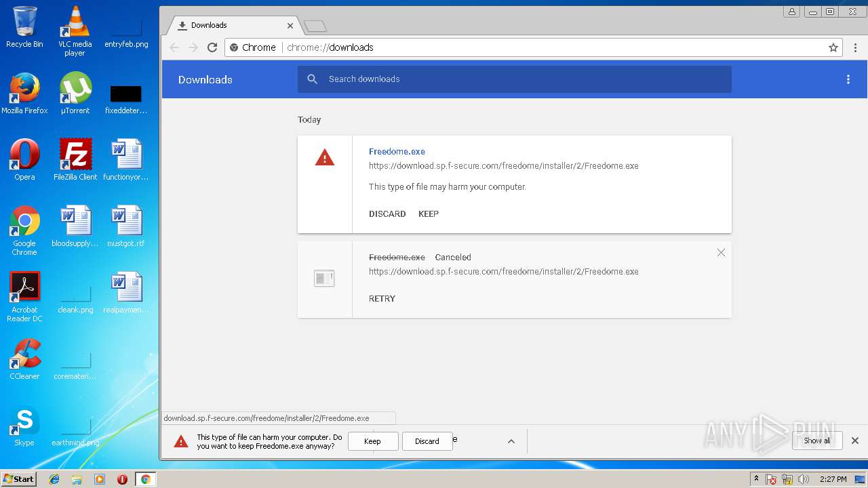Click DISCARD for Freedome.exe in list
This screenshot has width=868, height=488.
(x=387, y=214)
